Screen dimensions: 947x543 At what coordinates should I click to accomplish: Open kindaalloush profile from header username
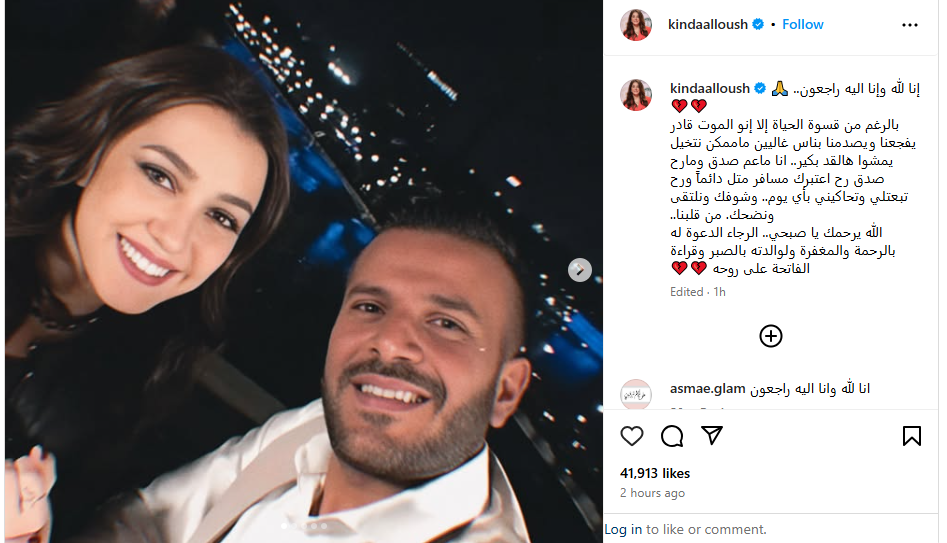click(708, 24)
